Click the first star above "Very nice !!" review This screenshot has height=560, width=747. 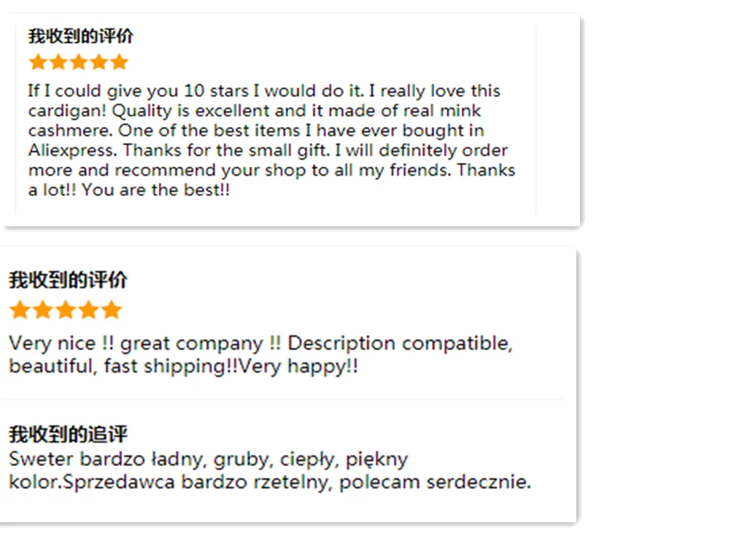pyautogui.click(x=20, y=309)
